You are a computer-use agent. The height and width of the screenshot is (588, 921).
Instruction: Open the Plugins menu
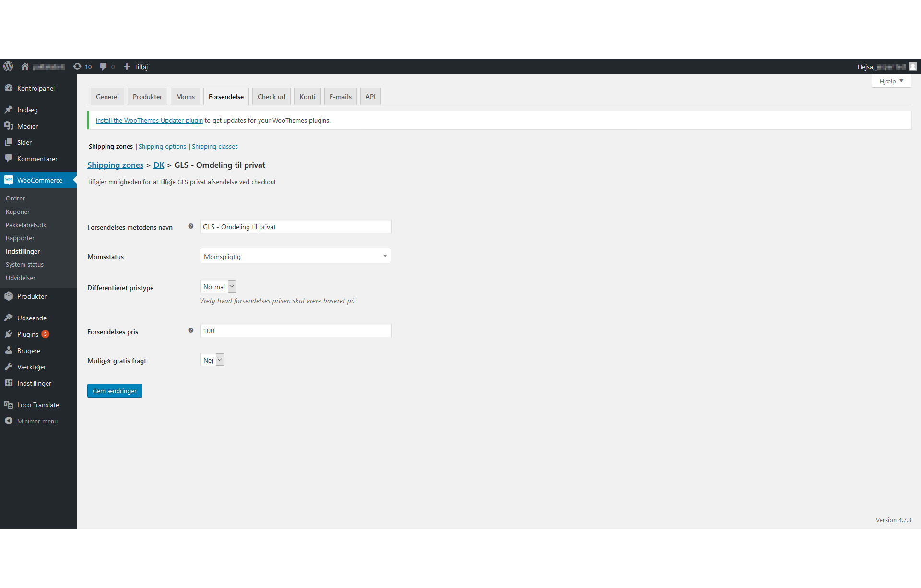tap(28, 334)
